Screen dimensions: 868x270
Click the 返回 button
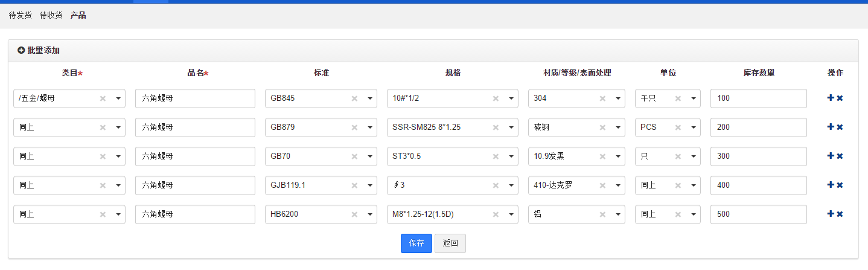(450, 243)
